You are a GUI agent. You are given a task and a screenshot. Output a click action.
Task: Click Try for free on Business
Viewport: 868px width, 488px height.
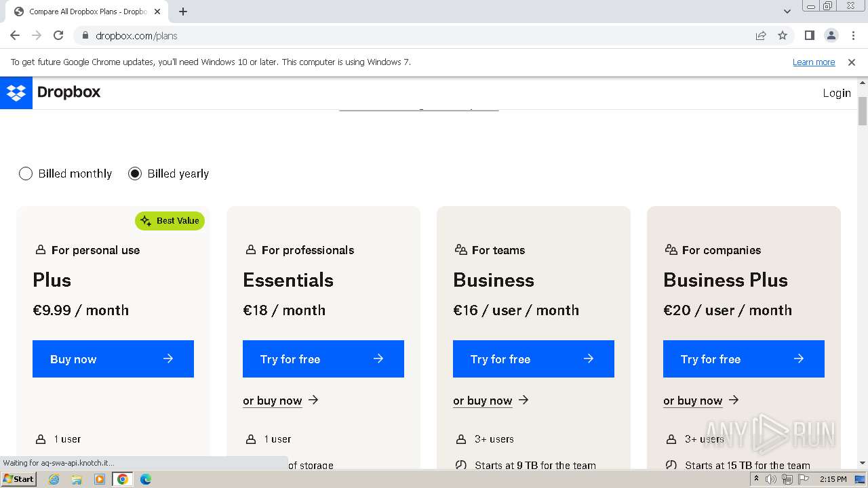[x=534, y=359]
